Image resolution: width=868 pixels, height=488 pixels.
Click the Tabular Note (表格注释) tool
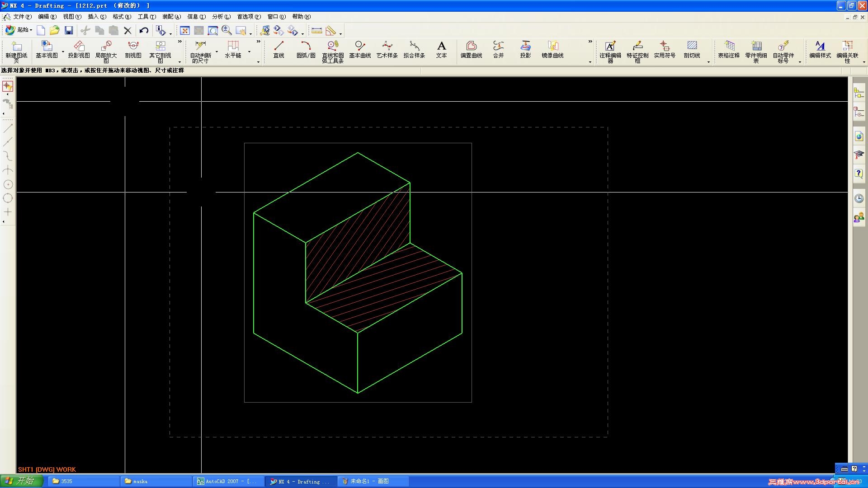point(729,49)
